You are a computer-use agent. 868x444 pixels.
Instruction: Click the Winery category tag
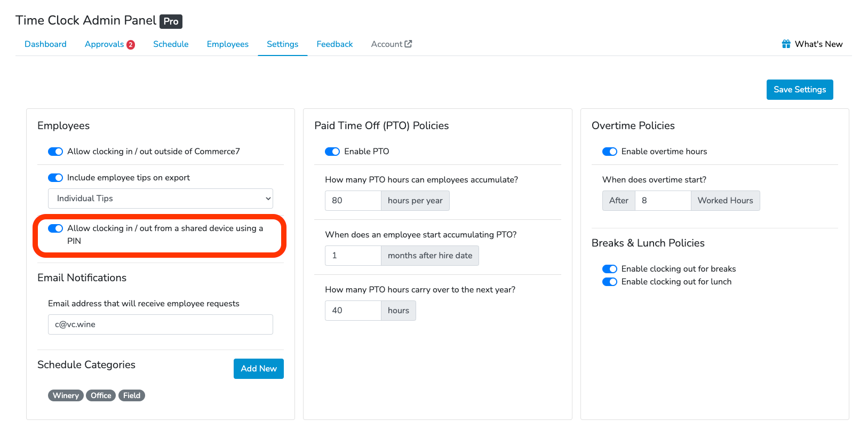66,395
